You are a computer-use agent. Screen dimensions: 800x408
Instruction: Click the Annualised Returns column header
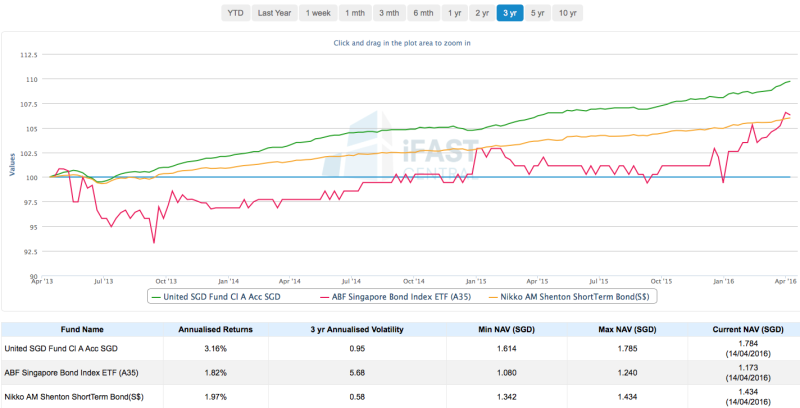[215, 329]
